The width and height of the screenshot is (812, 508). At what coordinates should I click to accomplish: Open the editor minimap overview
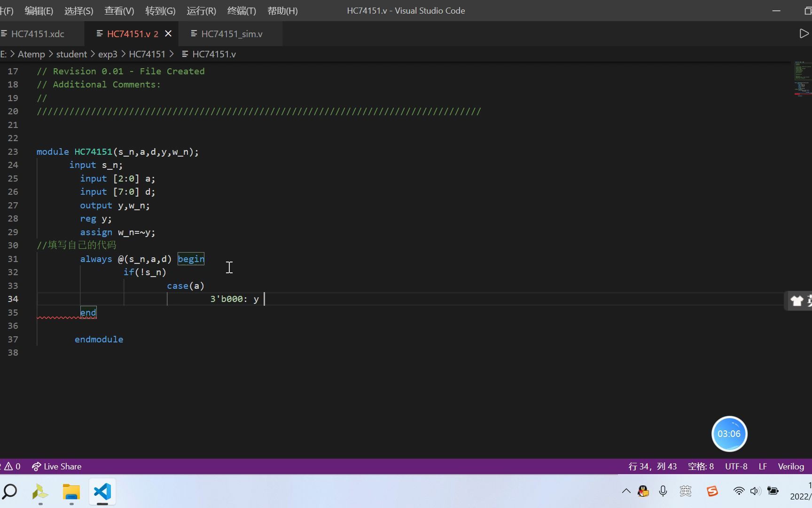coord(802,79)
